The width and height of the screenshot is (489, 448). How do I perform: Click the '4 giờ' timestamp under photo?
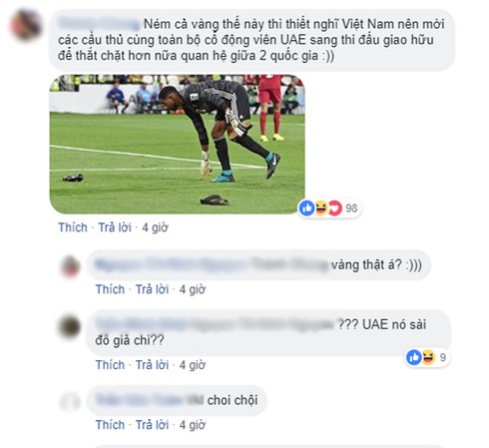pos(155,227)
